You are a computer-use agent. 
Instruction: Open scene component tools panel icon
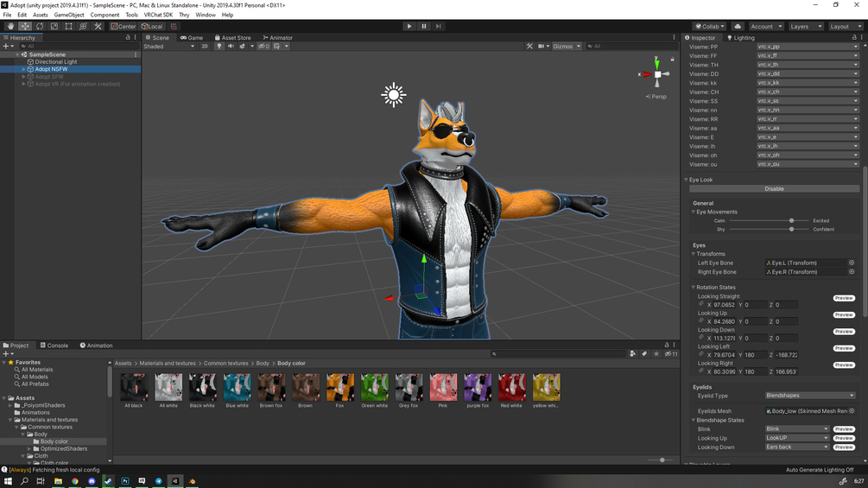coord(529,47)
